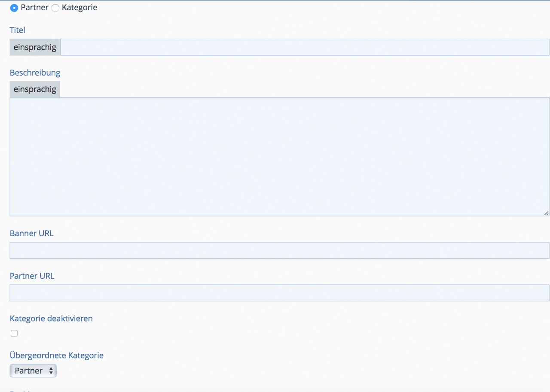Focus the Banner URL input field

(x=279, y=250)
